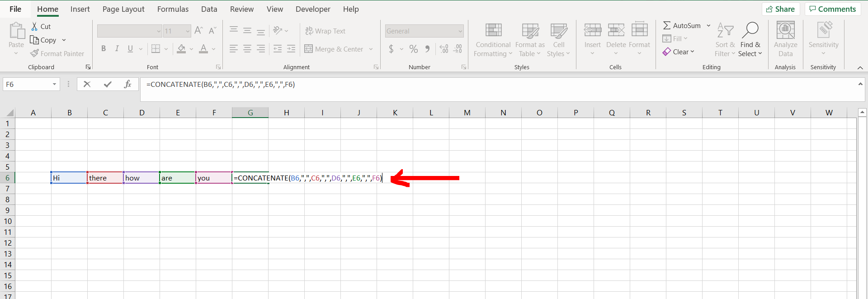The height and width of the screenshot is (299, 868).
Task: Click the Top Align icon
Action: (233, 30)
